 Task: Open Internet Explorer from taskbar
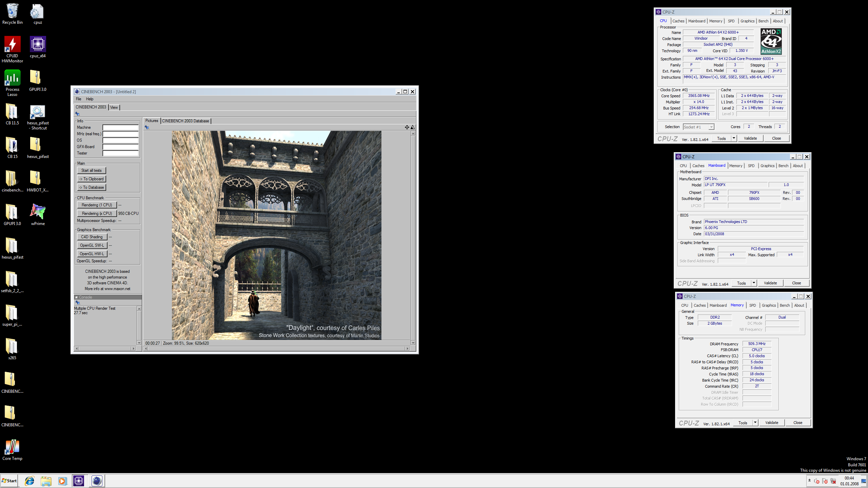tap(29, 481)
